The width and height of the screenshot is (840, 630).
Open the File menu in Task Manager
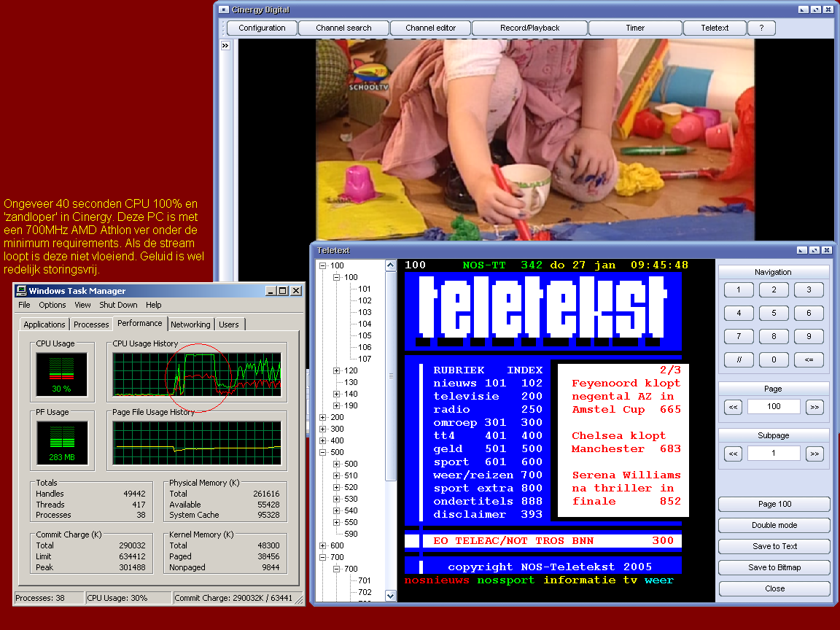coord(24,305)
